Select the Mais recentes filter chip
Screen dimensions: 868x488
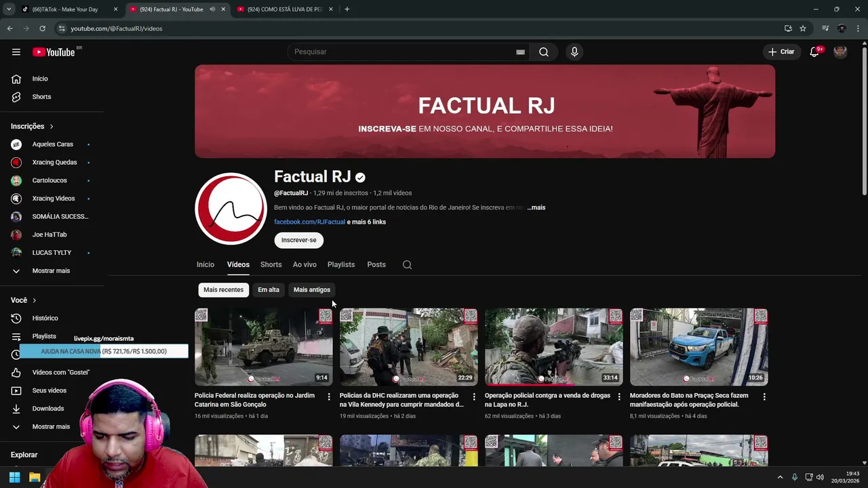point(223,289)
